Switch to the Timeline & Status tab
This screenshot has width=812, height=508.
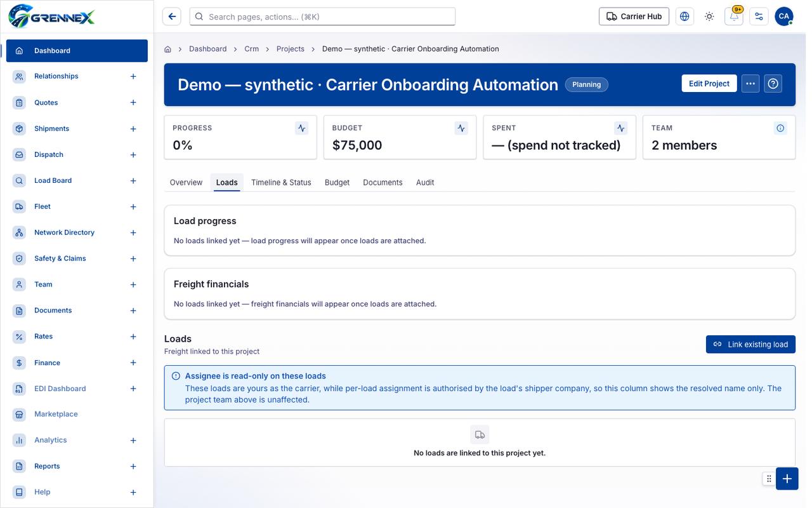point(281,182)
